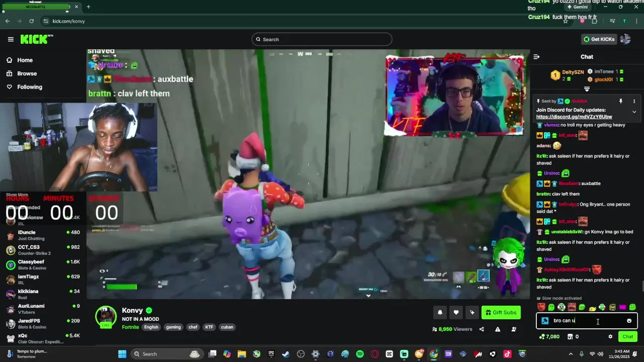644x362 pixels.
Task: Click the user icon next to report
Action: [x=514, y=329]
